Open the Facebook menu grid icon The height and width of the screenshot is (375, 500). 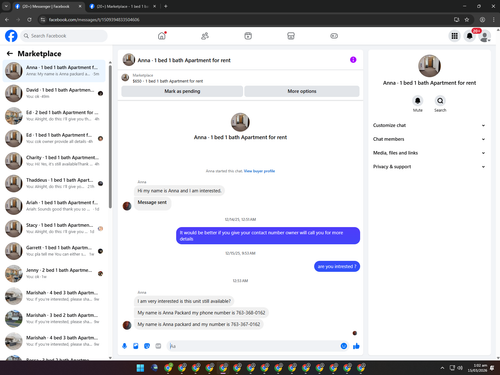pos(454,36)
